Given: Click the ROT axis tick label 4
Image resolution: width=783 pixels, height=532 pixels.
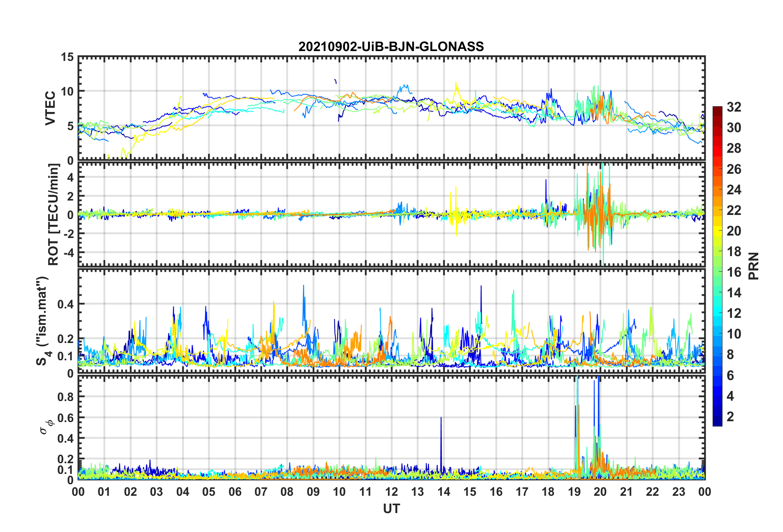Looking at the screenshot, I should [x=71, y=177].
